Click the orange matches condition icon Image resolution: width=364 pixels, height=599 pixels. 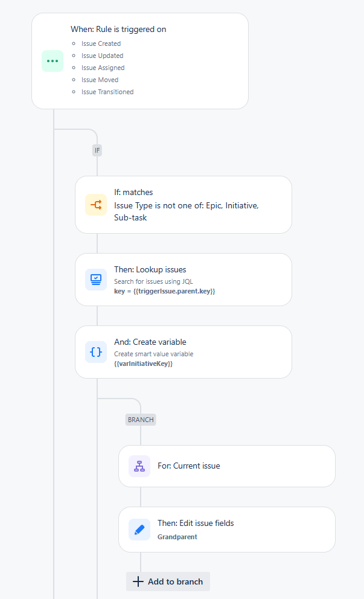95,205
